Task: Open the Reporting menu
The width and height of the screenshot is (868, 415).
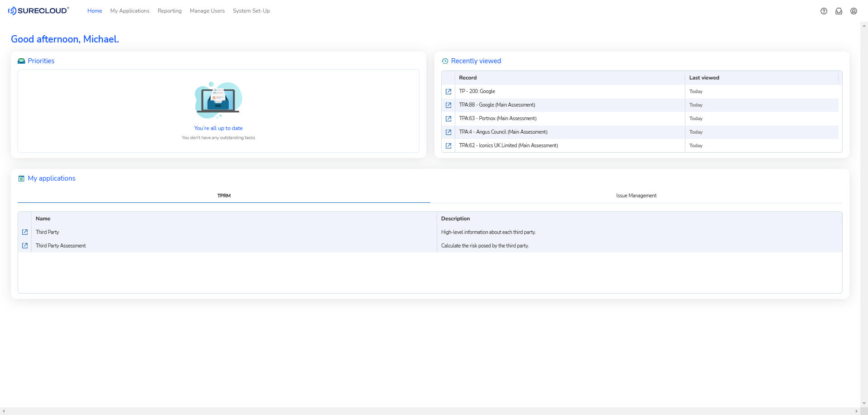Action: click(170, 11)
